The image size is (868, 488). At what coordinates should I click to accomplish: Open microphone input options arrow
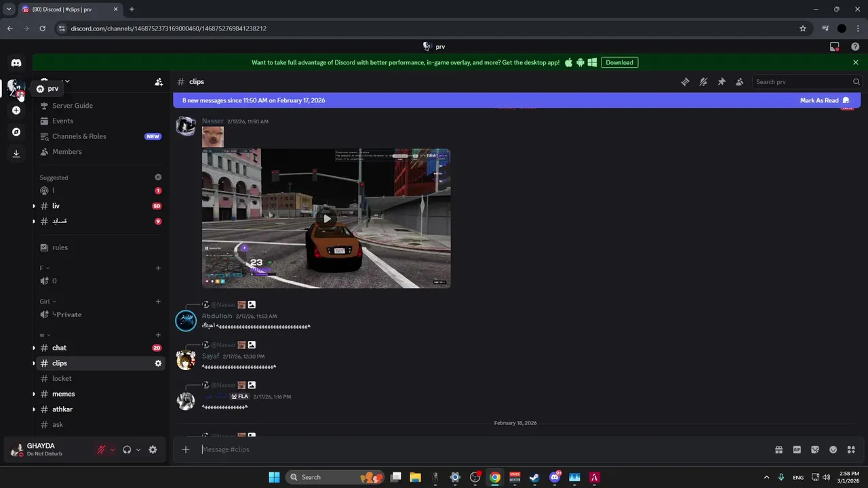point(113,450)
